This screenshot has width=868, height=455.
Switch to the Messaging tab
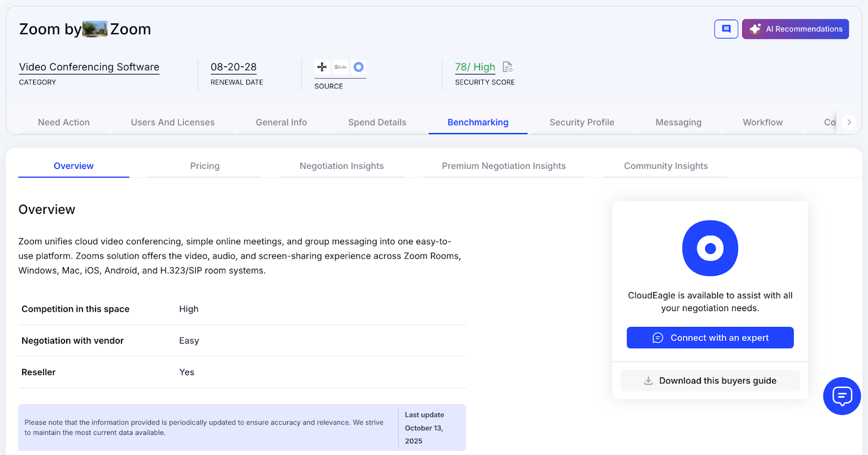click(678, 122)
